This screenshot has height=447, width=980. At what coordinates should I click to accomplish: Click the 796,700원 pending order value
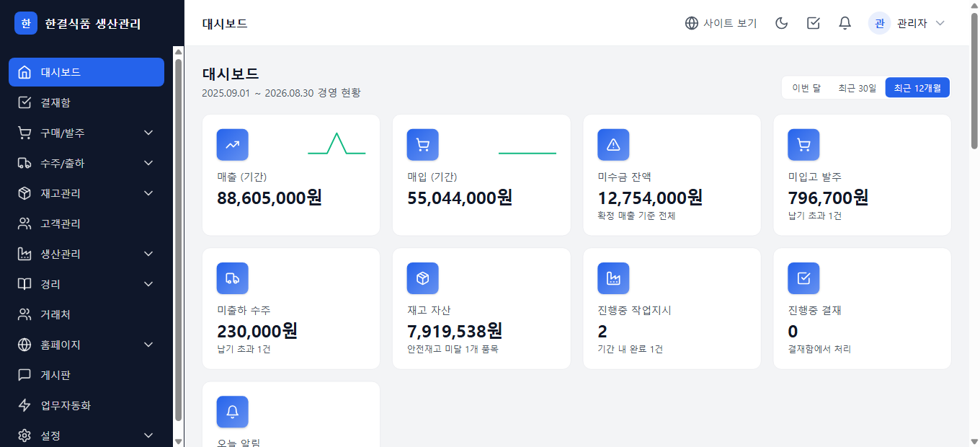tap(829, 198)
